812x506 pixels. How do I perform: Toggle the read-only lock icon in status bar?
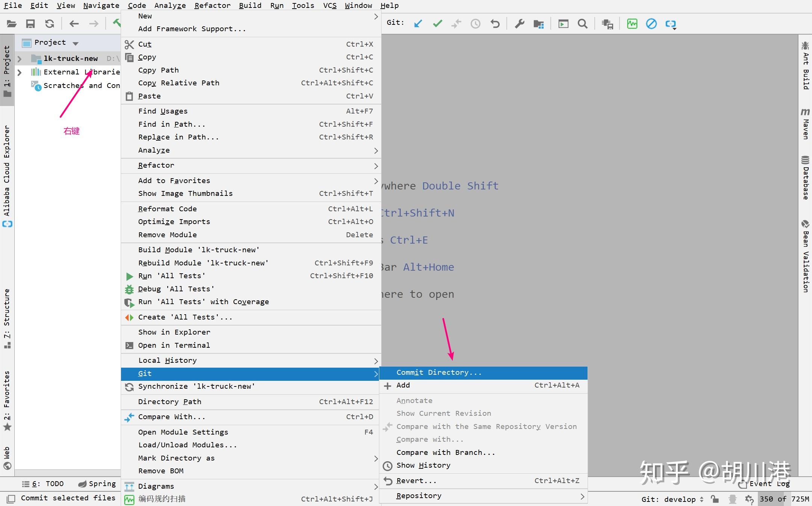[x=715, y=499]
